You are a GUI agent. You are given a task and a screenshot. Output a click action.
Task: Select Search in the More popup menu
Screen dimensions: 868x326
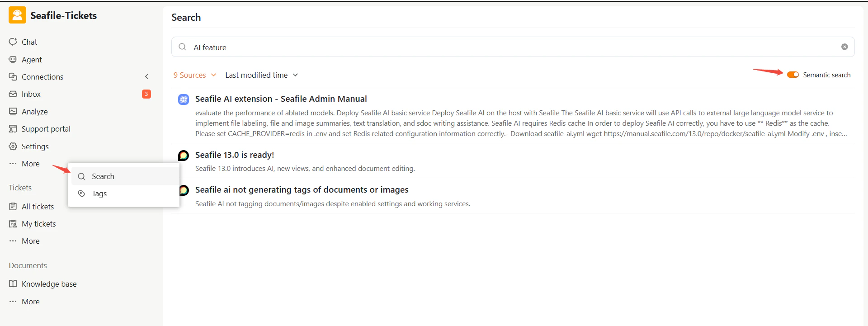pos(124,176)
